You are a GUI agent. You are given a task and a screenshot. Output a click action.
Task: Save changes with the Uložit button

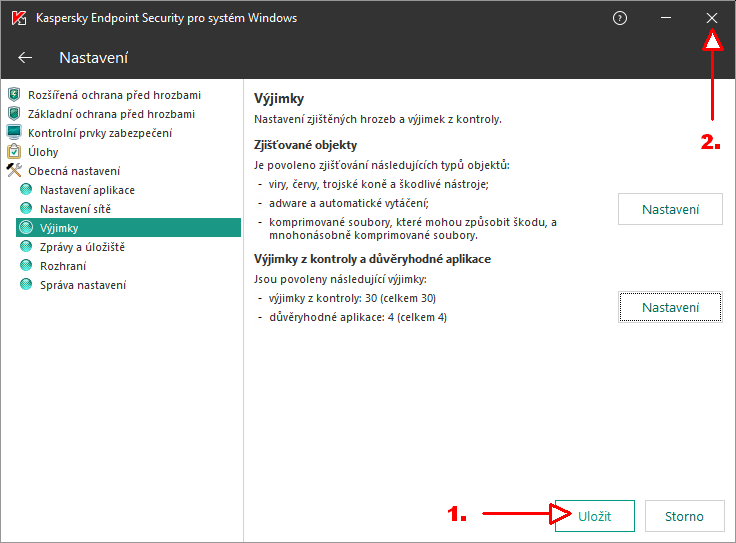(x=595, y=516)
